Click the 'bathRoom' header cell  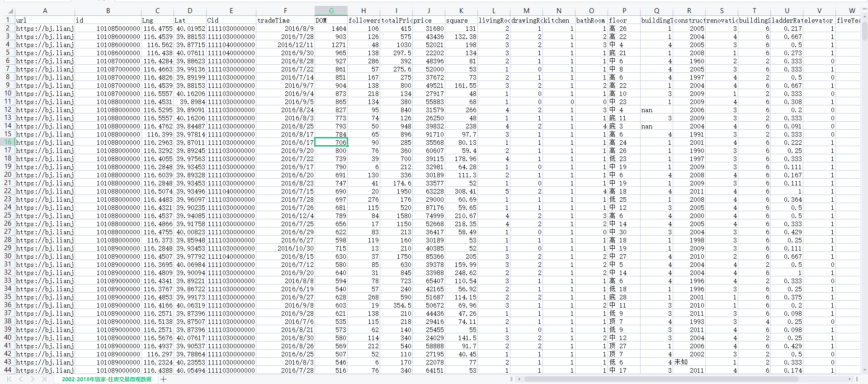pos(591,20)
